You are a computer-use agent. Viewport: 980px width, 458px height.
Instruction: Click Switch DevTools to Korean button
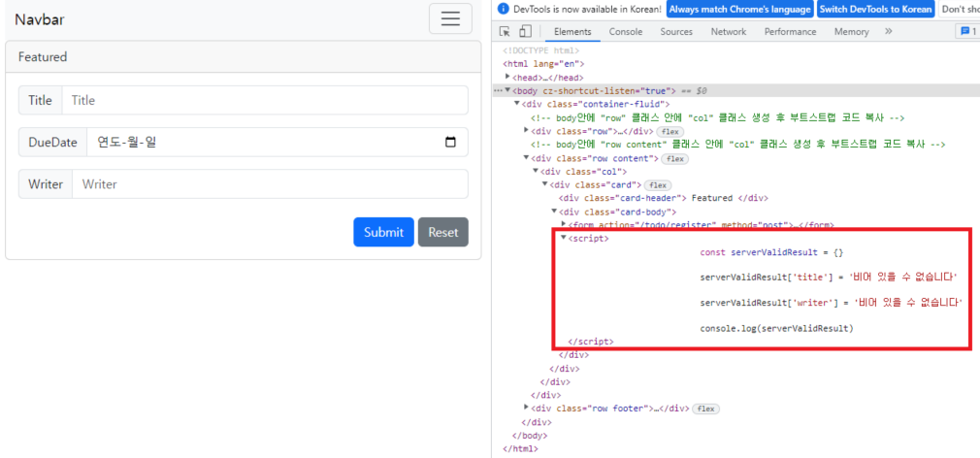(875, 10)
